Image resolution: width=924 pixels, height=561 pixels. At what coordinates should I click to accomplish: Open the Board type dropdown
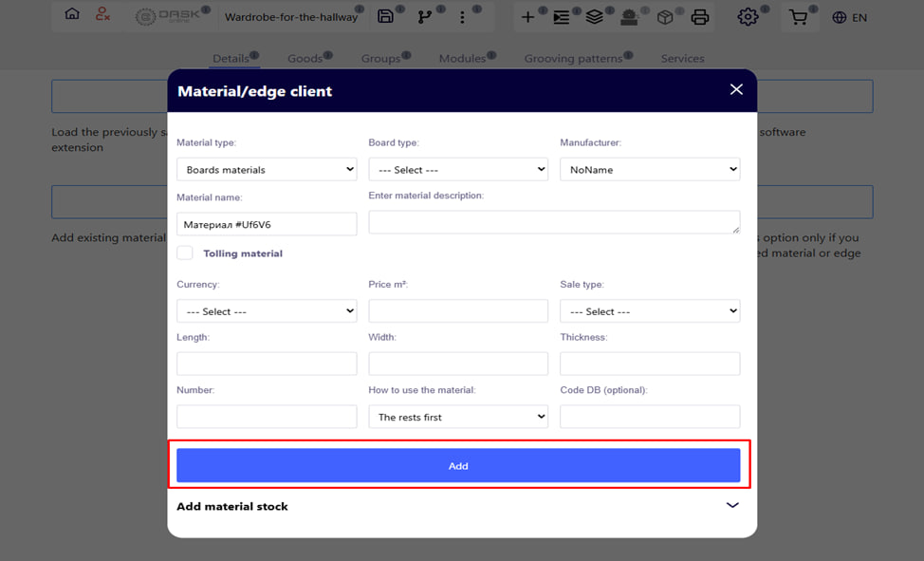point(458,170)
